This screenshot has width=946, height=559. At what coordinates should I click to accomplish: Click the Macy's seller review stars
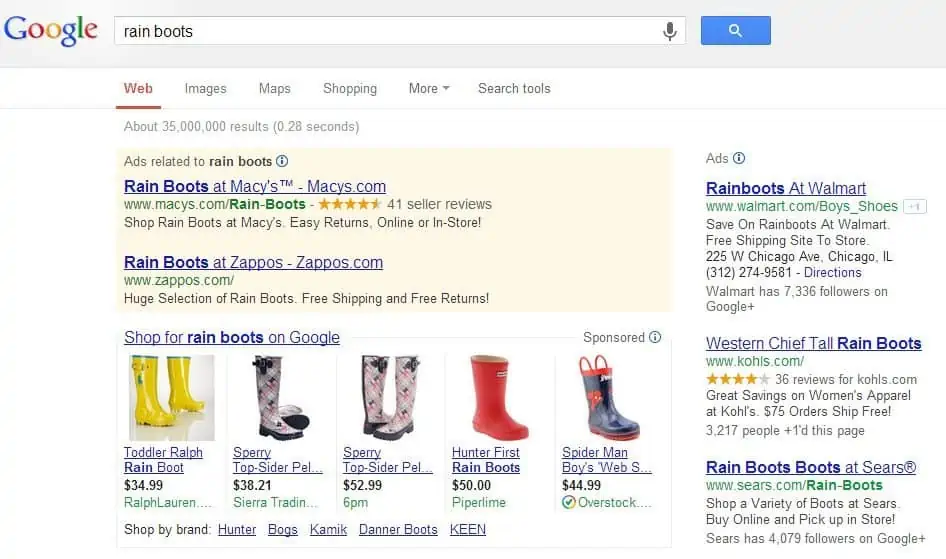coord(349,204)
